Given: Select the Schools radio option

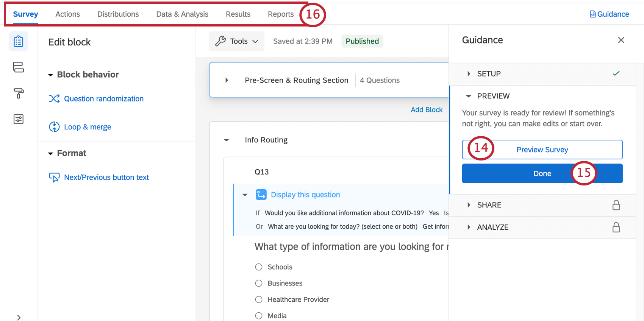Looking at the screenshot, I should 259,267.
